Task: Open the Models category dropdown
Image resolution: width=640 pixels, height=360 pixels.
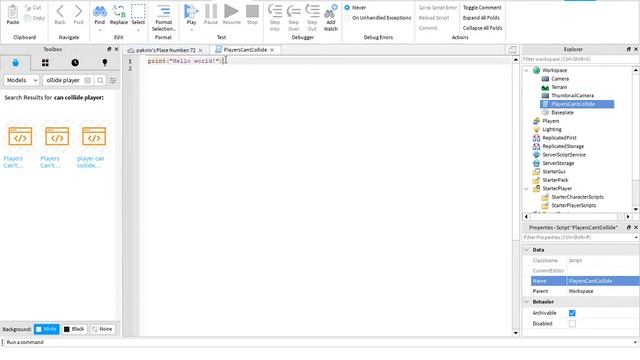Action: pyautogui.click(x=22, y=80)
